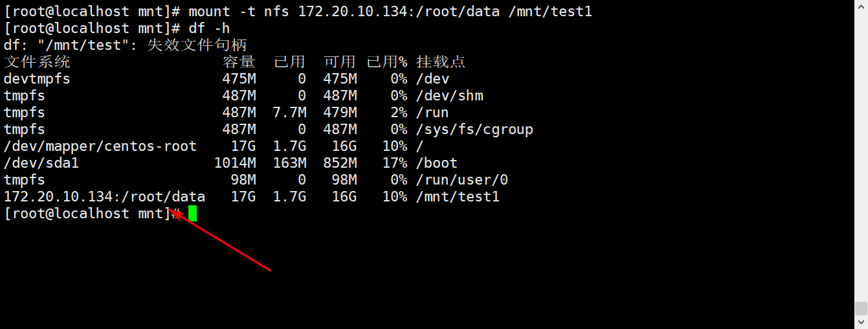Click the '/mnt/test1' mount point in the df output
This screenshot has width=868, height=329.
(x=458, y=197)
